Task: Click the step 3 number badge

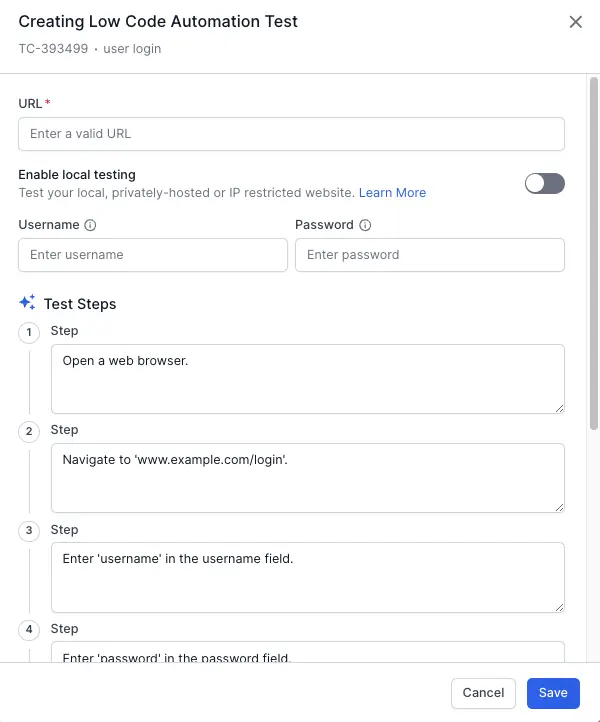Action: [x=29, y=531]
